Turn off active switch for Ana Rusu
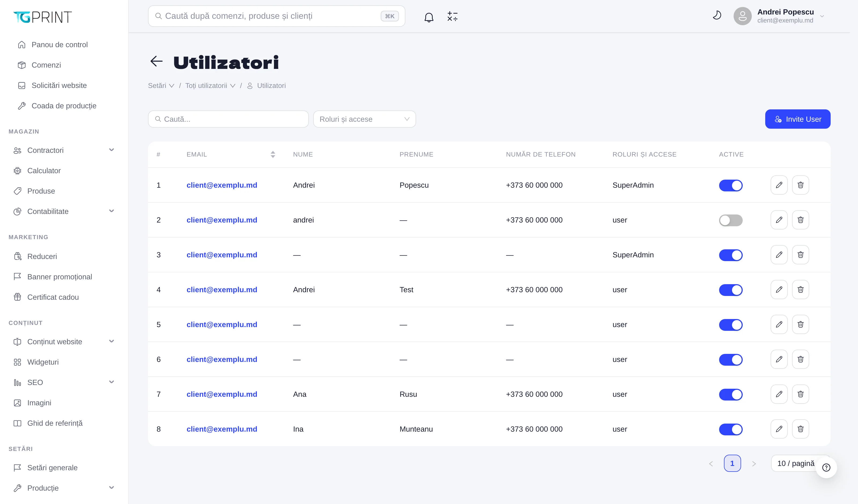 coord(731,394)
